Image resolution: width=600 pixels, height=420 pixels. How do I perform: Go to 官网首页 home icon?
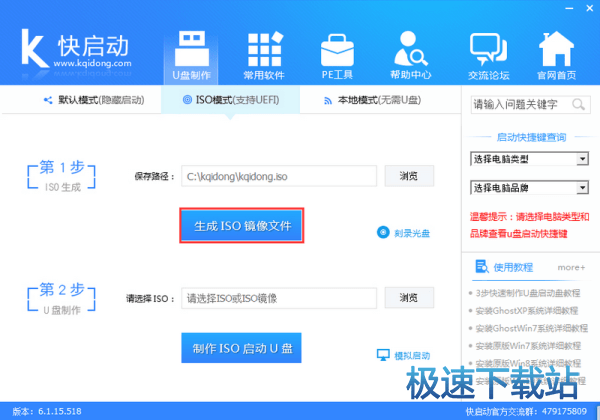556,56
